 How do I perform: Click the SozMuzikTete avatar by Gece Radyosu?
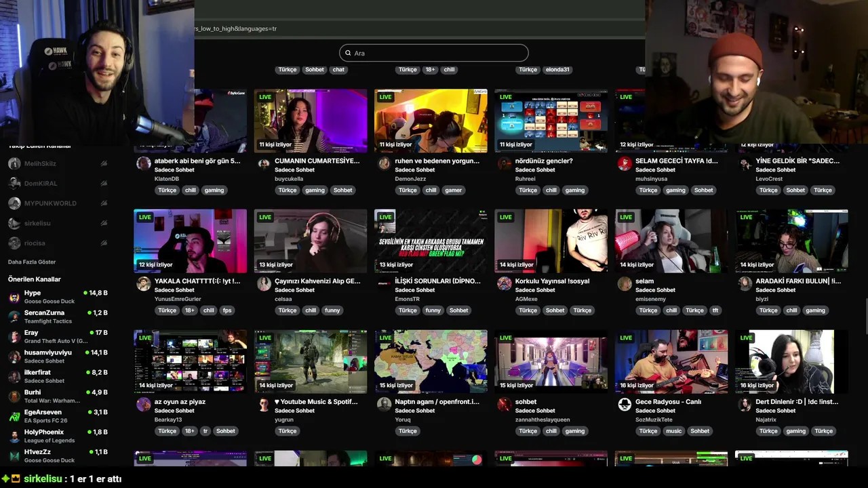click(625, 404)
